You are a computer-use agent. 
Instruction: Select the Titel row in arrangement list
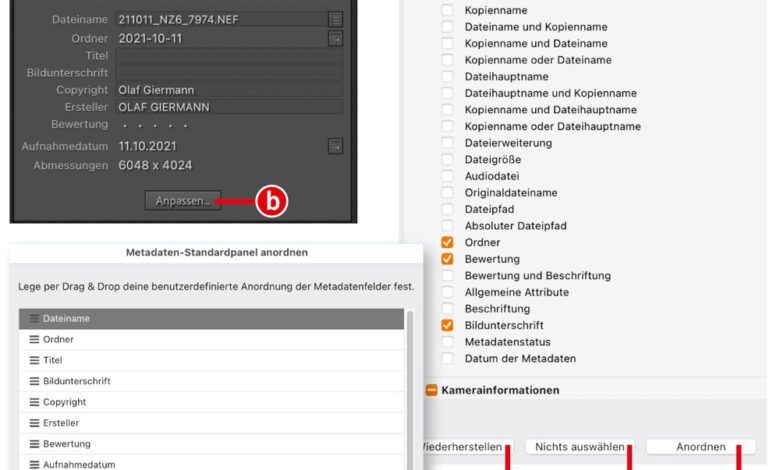click(211, 360)
